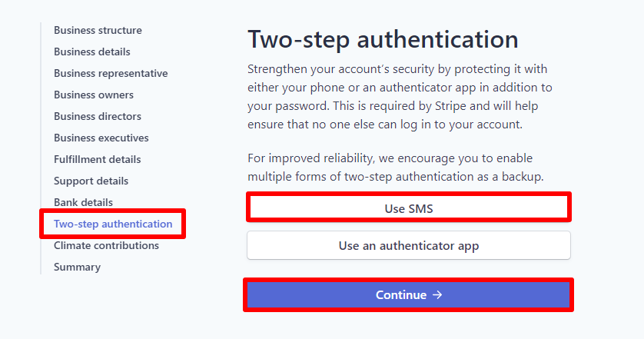Click the large Two-step authentication page heading
Screen dimensions: 644x339
(x=383, y=40)
